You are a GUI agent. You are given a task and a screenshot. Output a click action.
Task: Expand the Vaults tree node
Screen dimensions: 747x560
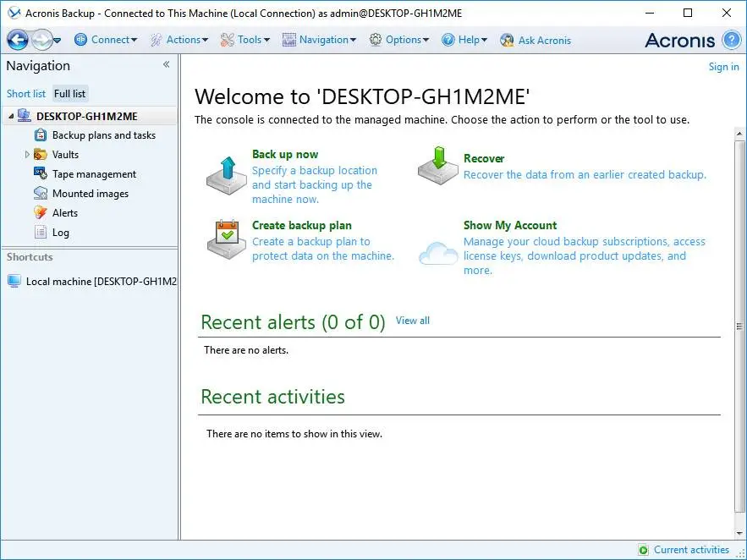[27, 154]
